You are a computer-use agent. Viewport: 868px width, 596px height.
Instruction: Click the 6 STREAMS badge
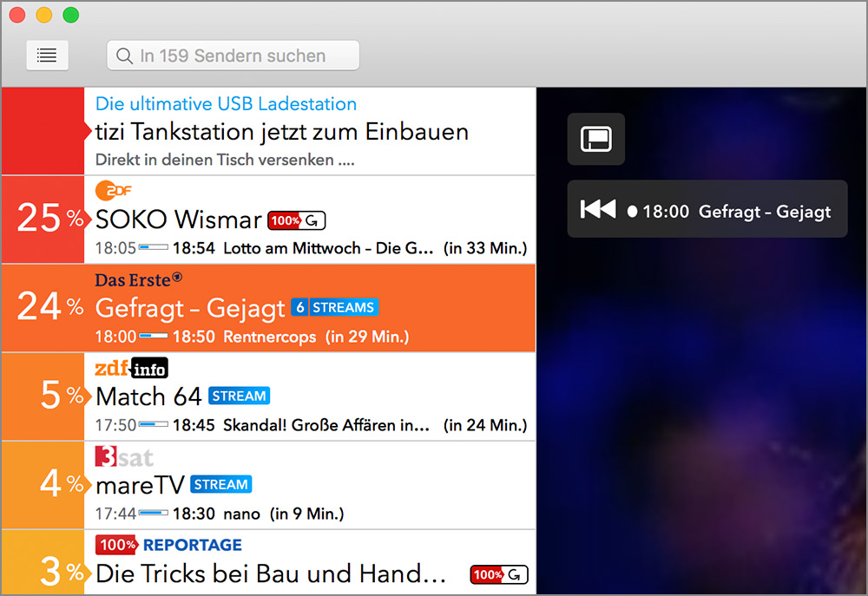tap(335, 307)
